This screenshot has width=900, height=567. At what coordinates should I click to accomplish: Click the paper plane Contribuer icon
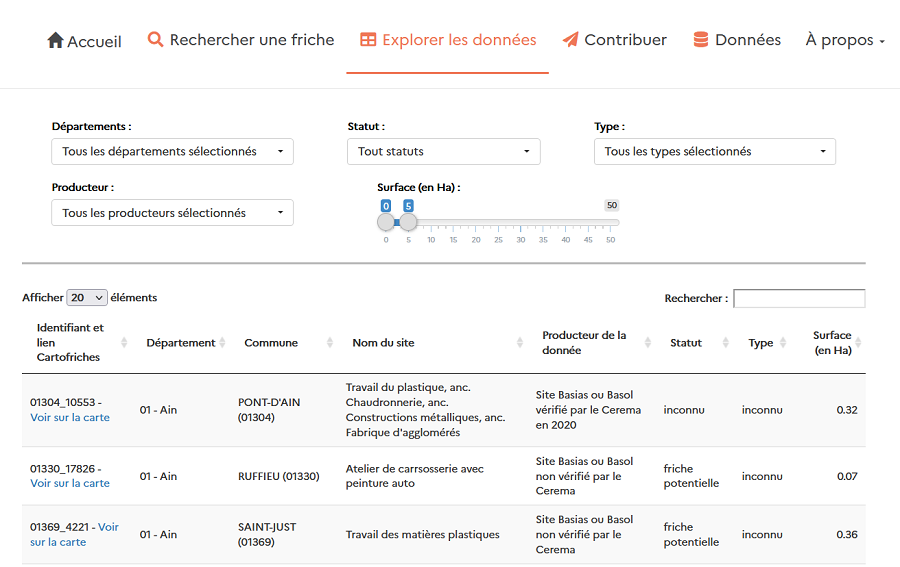[570, 40]
